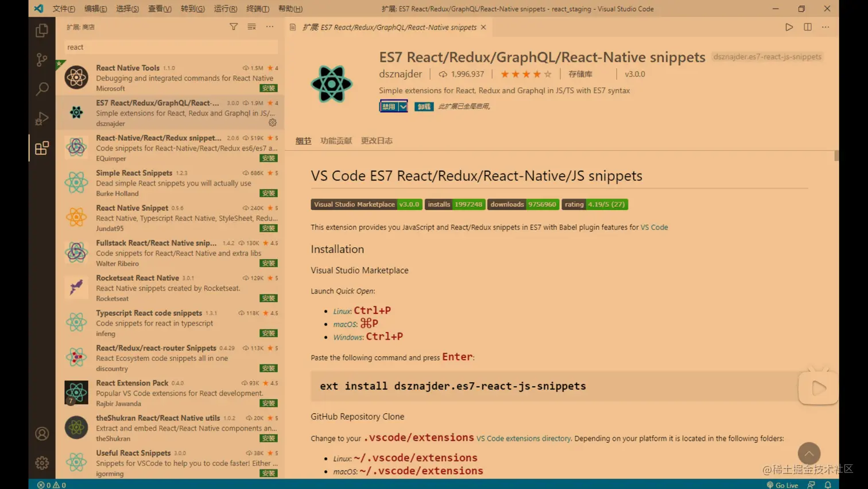Image resolution: width=868 pixels, height=489 pixels.
Task: Clear extension search results list icon
Action: coord(251,27)
